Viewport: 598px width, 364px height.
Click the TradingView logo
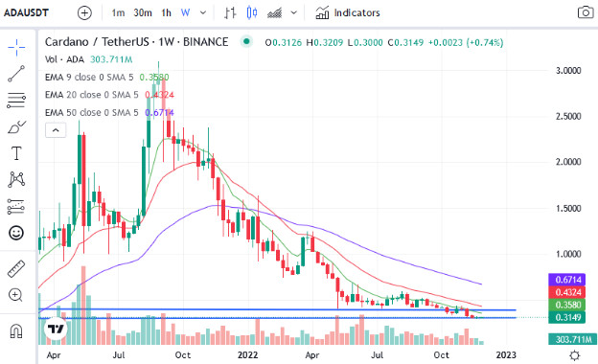56,329
